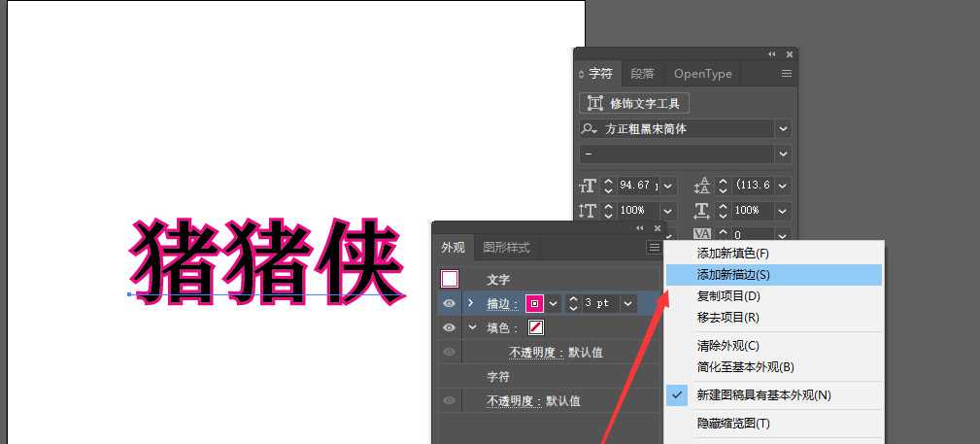Image resolution: width=980 pixels, height=444 pixels.
Task: Toggle eye of bottom 不透明度 row
Action: click(x=449, y=401)
